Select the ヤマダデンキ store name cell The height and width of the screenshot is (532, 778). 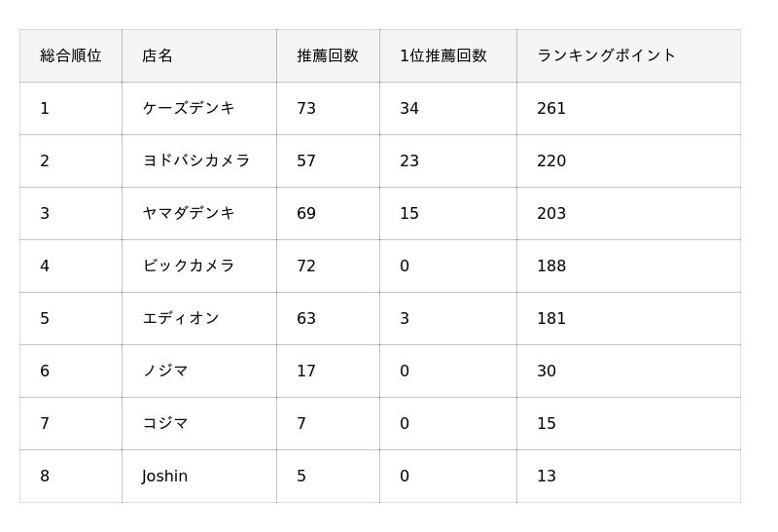click(x=199, y=213)
